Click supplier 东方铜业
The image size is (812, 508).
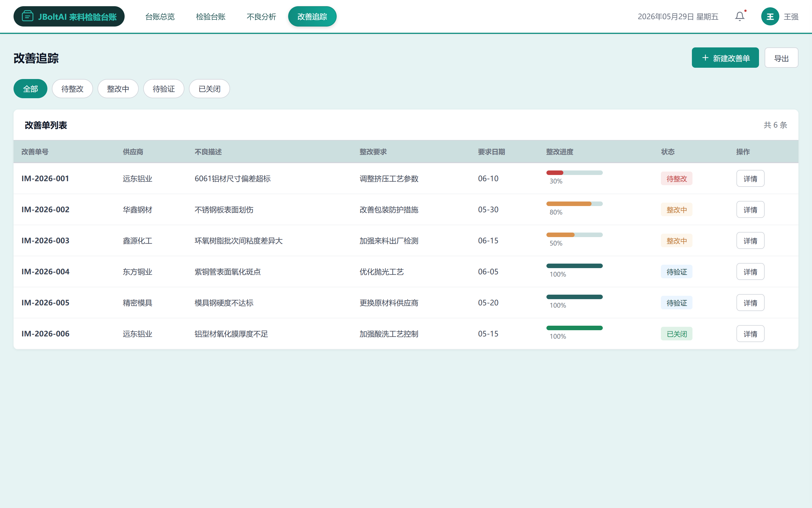[x=138, y=271]
